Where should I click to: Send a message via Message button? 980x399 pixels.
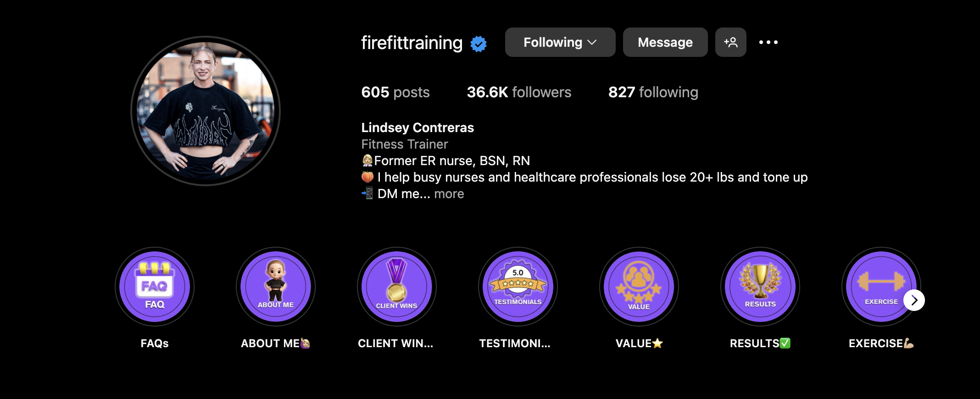tap(665, 42)
